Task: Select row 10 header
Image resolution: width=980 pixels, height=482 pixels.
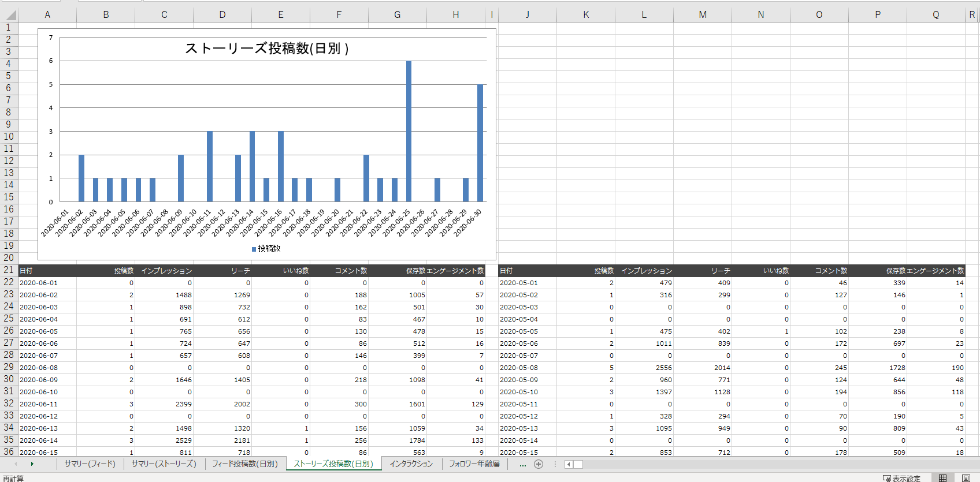Action: pos(9,137)
